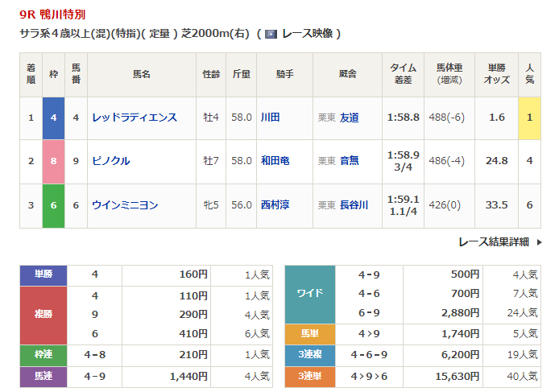Open trainer page 音無

click(350, 161)
